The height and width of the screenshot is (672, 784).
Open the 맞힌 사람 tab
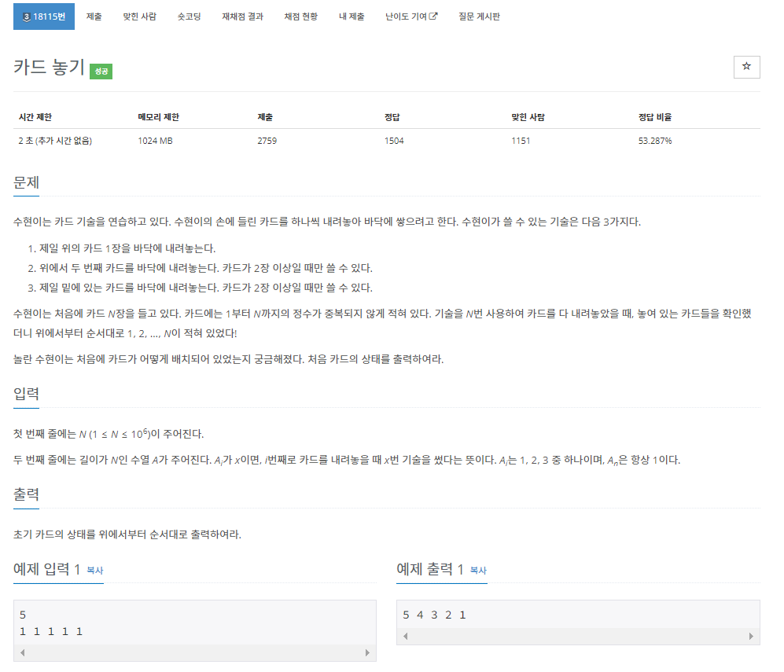(x=139, y=17)
